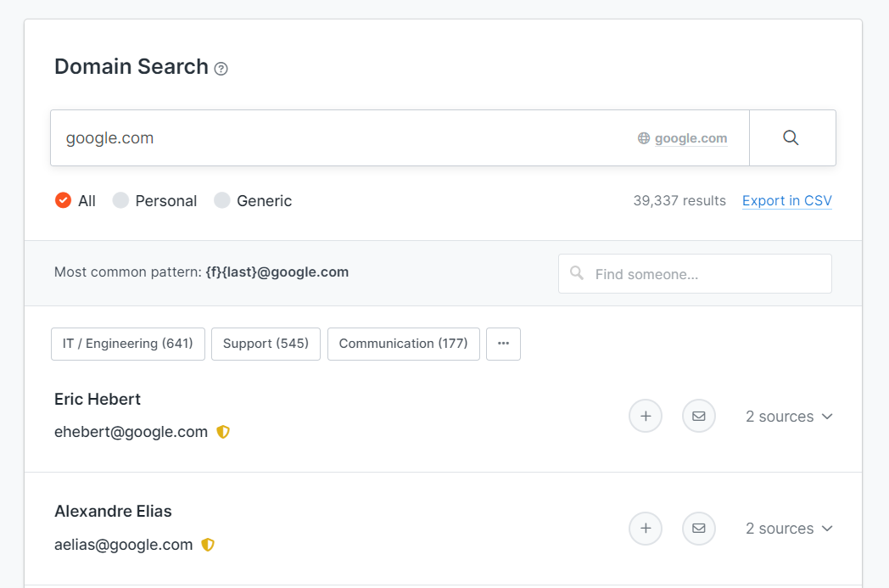Image resolution: width=889 pixels, height=588 pixels.
Task: Click the magnifier search button
Action: tap(792, 137)
